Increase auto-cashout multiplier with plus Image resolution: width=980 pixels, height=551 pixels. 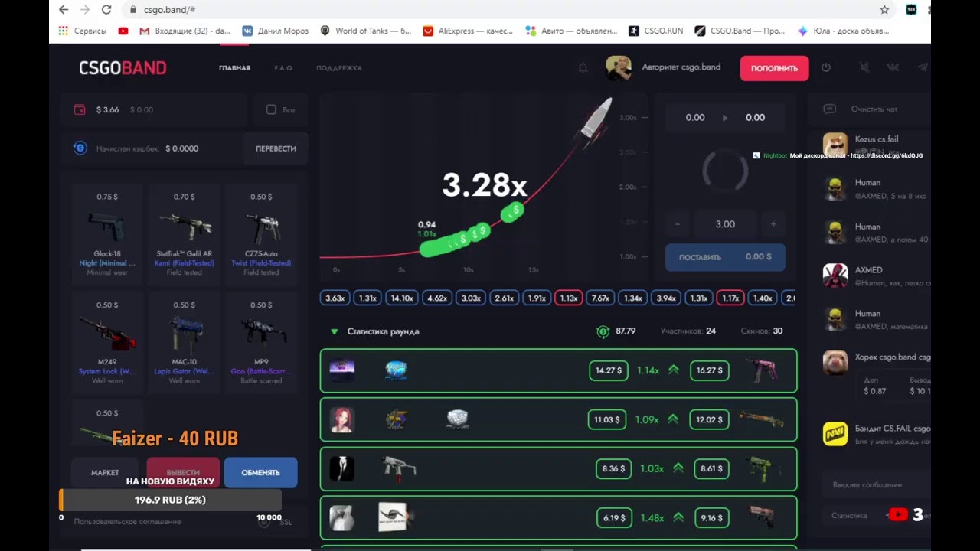(773, 224)
